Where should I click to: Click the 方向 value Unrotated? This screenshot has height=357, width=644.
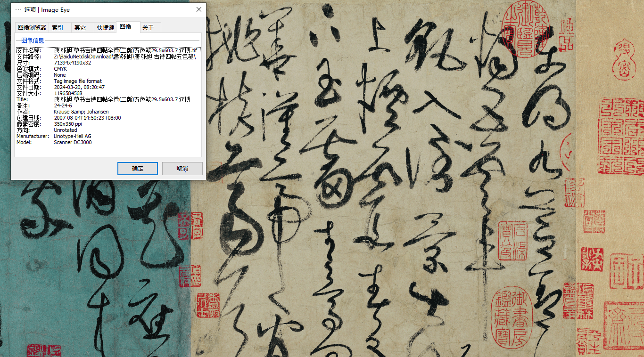(65, 130)
